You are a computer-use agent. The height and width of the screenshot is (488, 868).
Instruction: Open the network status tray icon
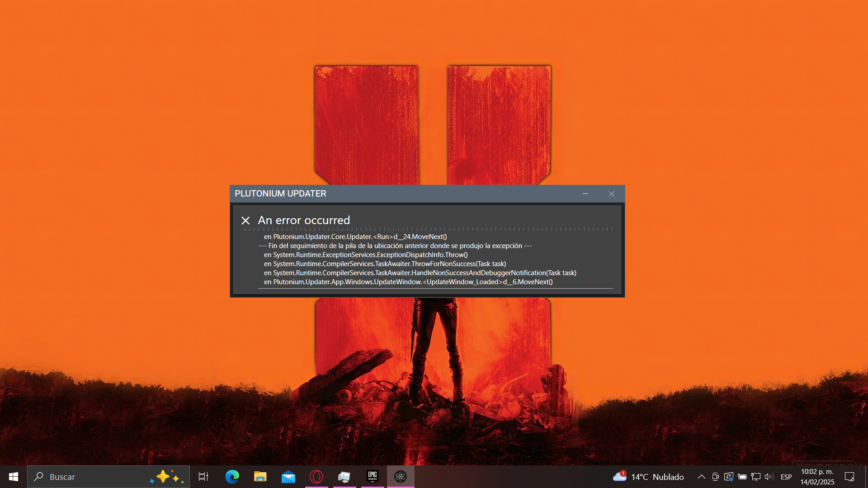point(755,477)
